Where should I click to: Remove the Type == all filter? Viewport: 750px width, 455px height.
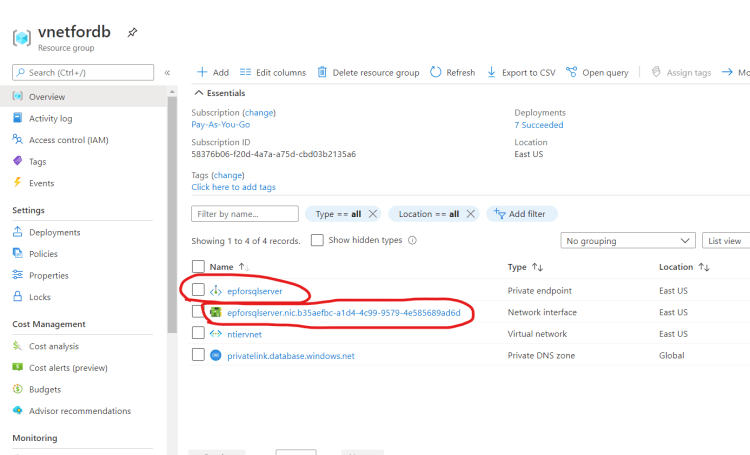pyautogui.click(x=373, y=214)
